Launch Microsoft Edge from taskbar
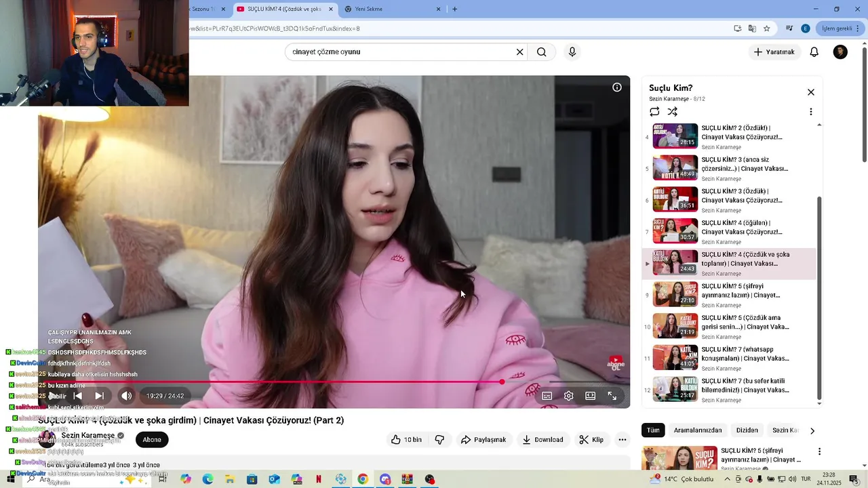Image resolution: width=868 pixels, height=488 pixels. point(208,479)
